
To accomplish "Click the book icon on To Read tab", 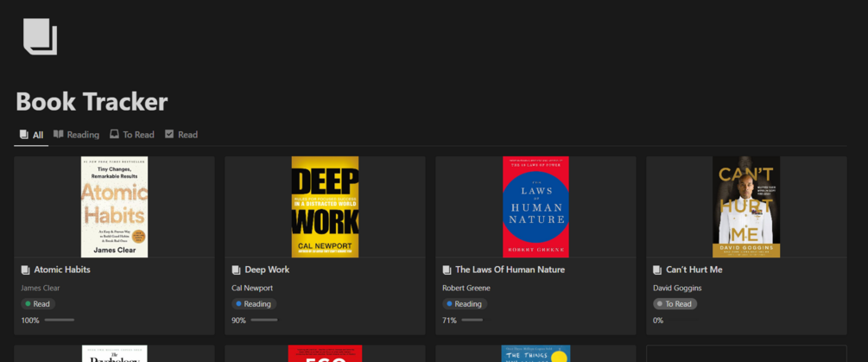I will 114,134.
